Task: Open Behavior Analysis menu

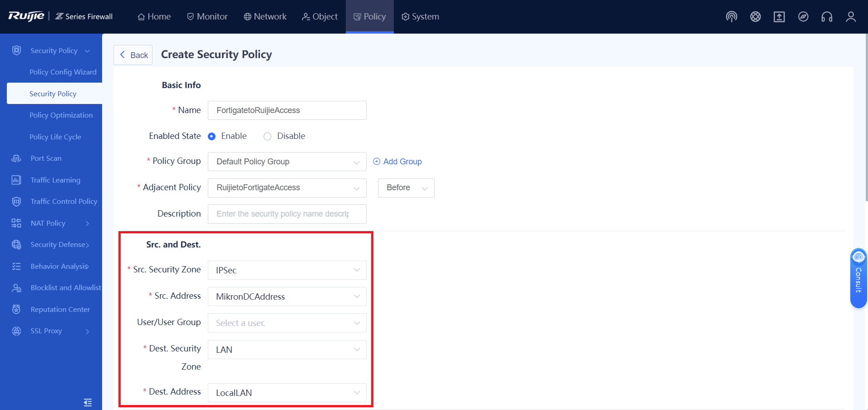Action: pos(59,266)
